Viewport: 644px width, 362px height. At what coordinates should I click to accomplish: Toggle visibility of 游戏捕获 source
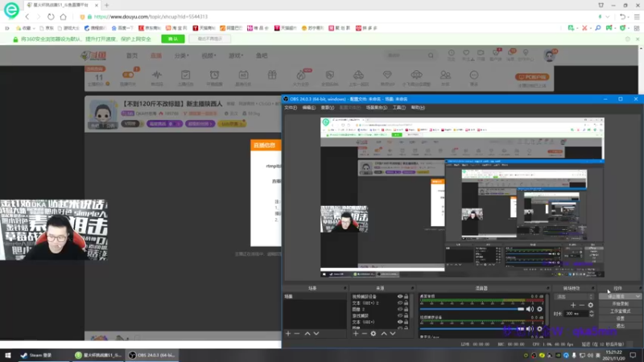(x=399, y=315)
